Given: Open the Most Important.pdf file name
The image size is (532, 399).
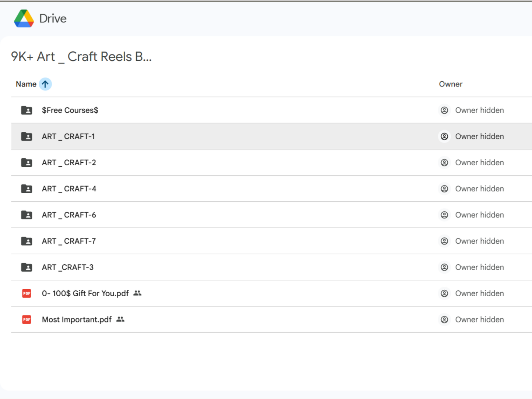Looking at the screenshot, I should 77,319.
